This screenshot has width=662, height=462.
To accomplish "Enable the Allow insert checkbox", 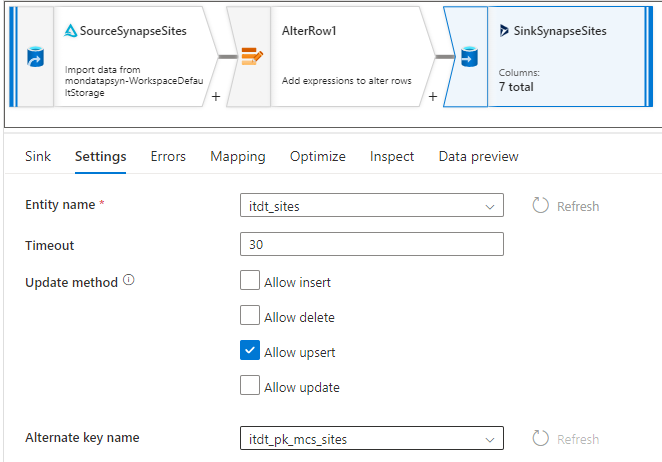I will click(x=250, y=281).
